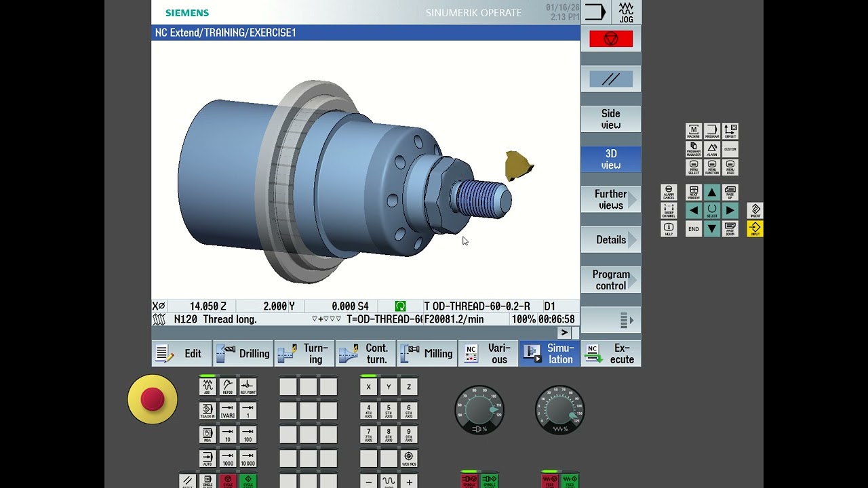Click the REPOS key
Image resolution: width=868 pixels, height=488 pixels.
(x=228, y=387)
